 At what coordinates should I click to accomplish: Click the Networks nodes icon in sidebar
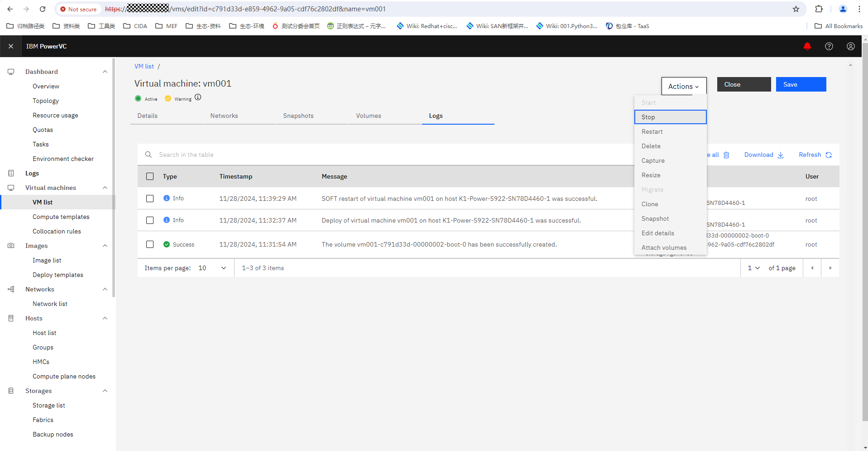pos(11,289)
